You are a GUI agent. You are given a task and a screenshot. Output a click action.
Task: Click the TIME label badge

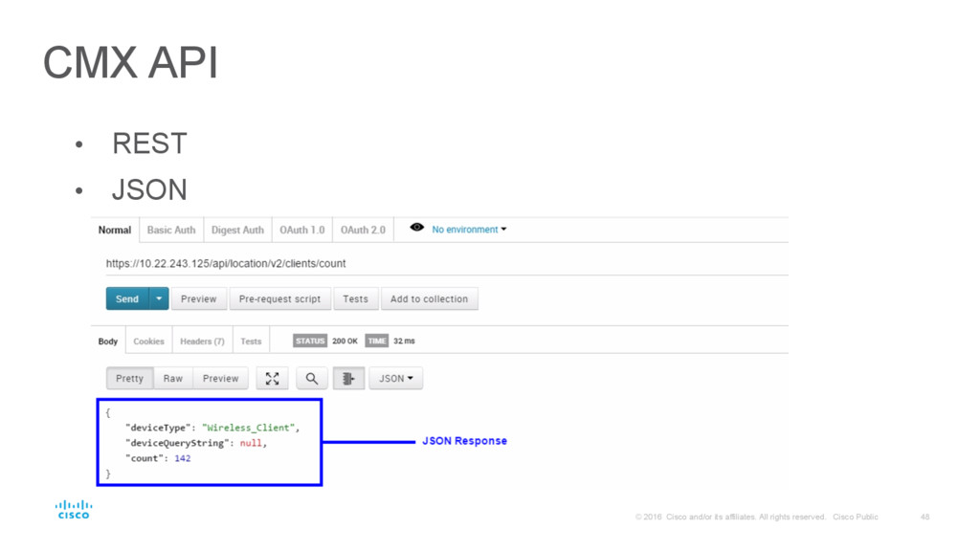377,341
